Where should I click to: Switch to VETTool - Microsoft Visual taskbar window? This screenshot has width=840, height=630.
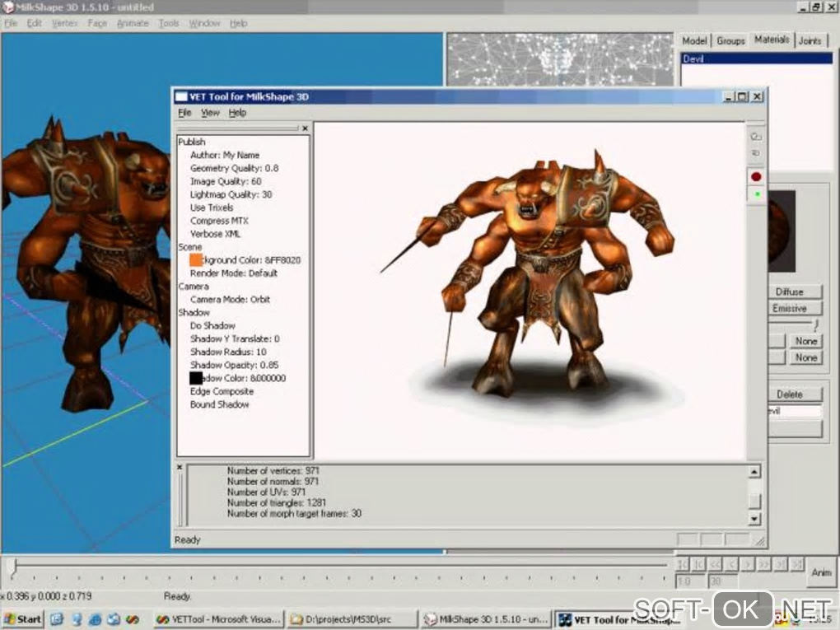click(217, 619)
